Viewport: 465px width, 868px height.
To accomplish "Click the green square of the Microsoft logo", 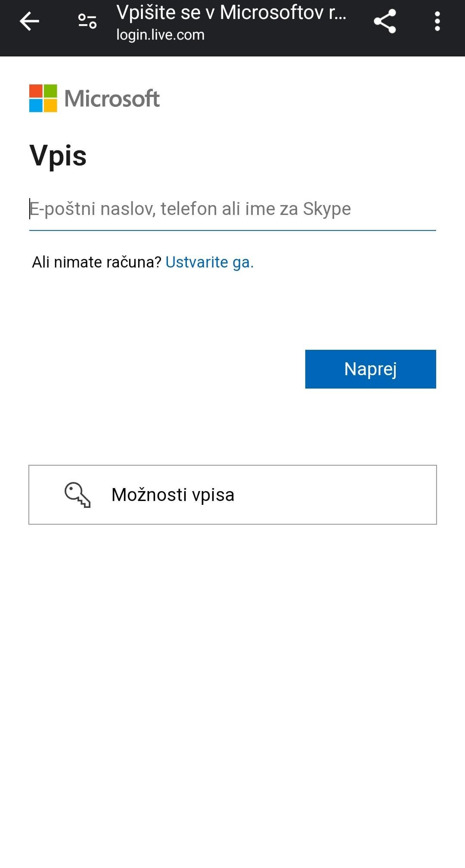I will (x=50, y=91).
